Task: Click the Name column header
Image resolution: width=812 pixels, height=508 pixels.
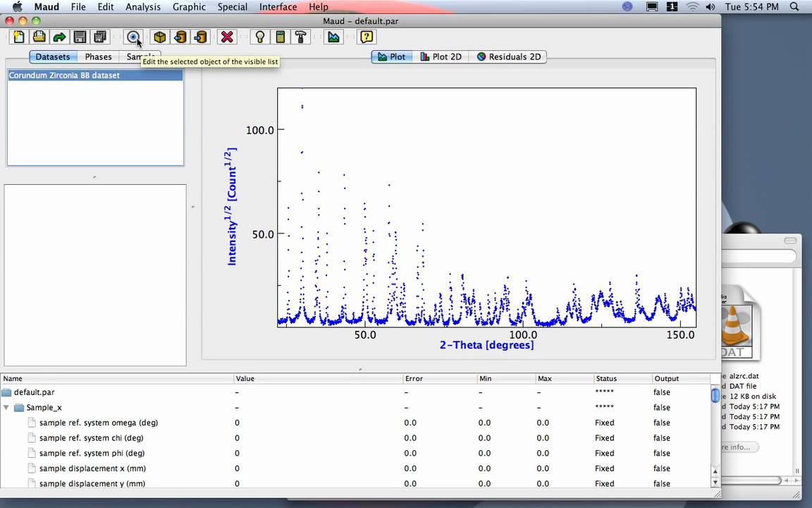Action: click(x=116, y=378)
